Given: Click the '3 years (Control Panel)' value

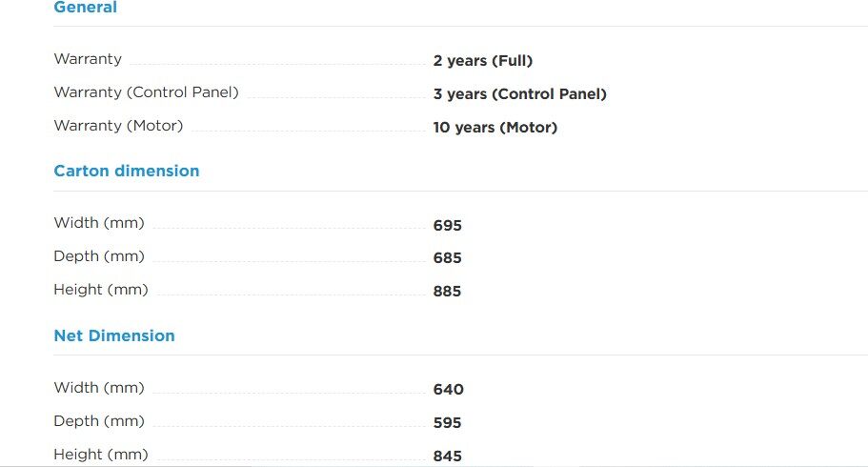Looking at the screenshot, I should tap(519, 94).
